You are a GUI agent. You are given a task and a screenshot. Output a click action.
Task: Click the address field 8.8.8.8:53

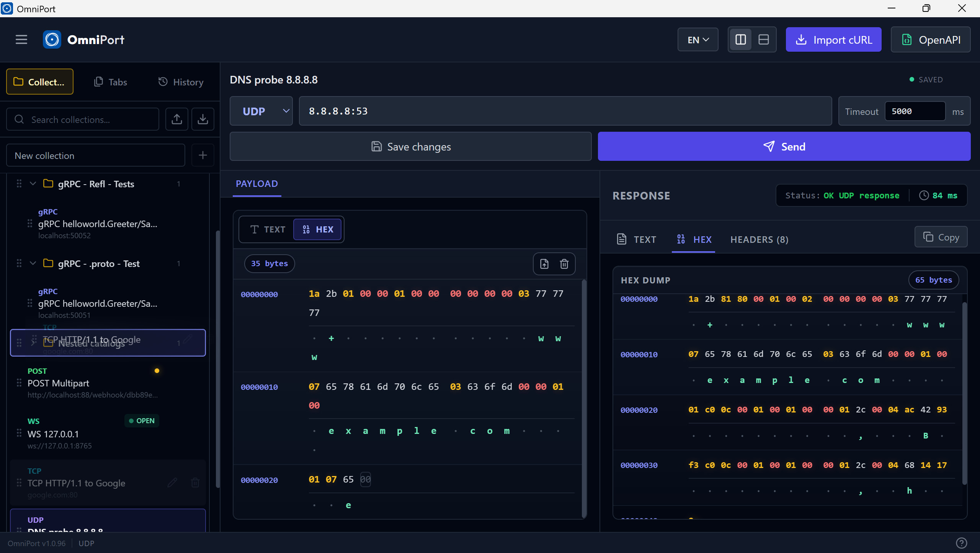pyautogui.click(x=565, y=111)
